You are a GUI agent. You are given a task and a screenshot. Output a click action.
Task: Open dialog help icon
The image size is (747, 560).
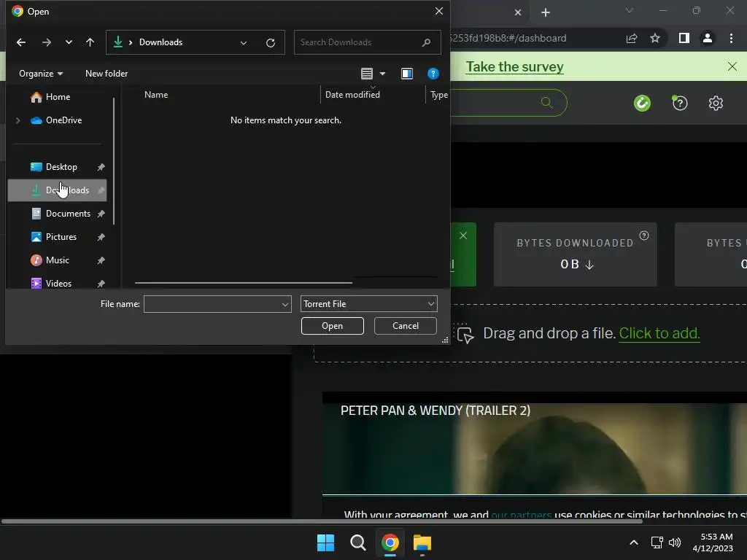click(x=433, y=74)
